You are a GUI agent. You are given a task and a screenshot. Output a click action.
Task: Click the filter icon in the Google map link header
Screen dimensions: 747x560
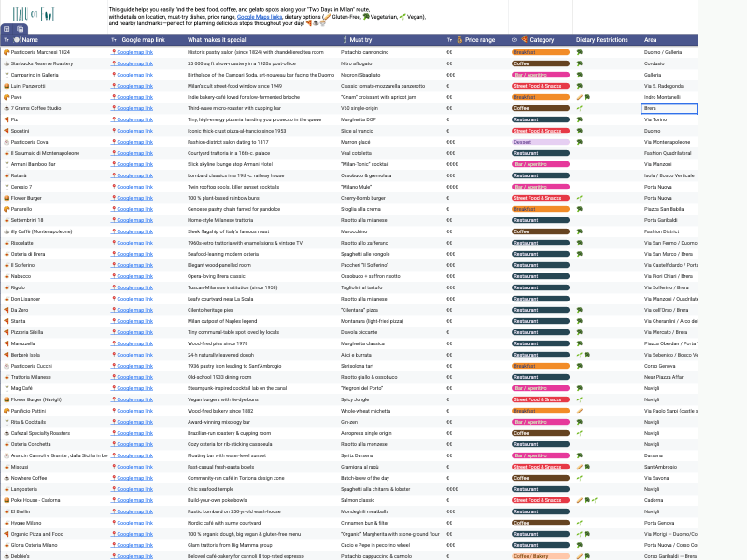(114, 40)
